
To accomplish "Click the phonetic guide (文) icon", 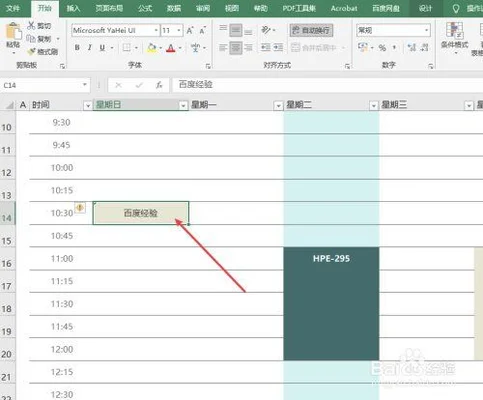I will click(195, 48).
